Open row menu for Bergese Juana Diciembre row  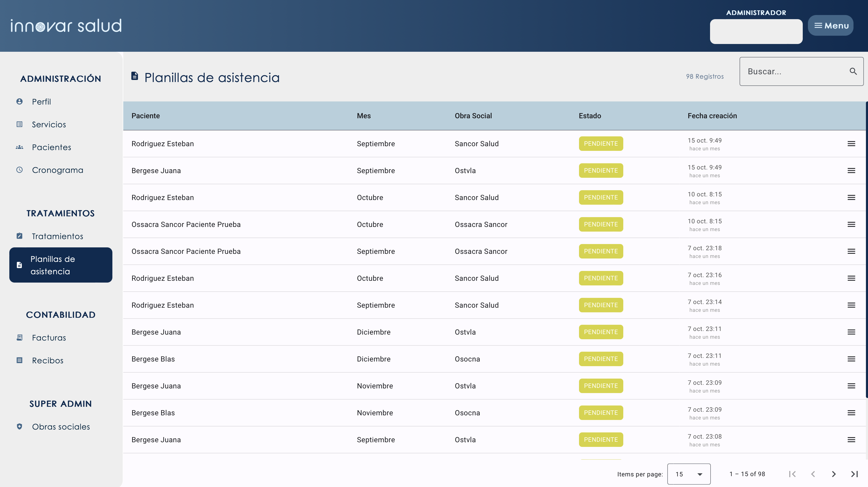pos(851,332)
